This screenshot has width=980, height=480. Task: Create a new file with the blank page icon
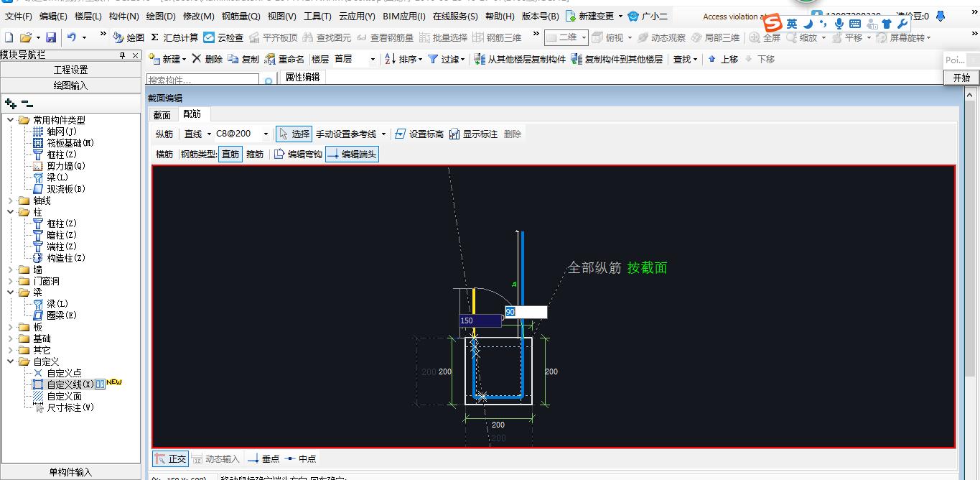(8, 37)
